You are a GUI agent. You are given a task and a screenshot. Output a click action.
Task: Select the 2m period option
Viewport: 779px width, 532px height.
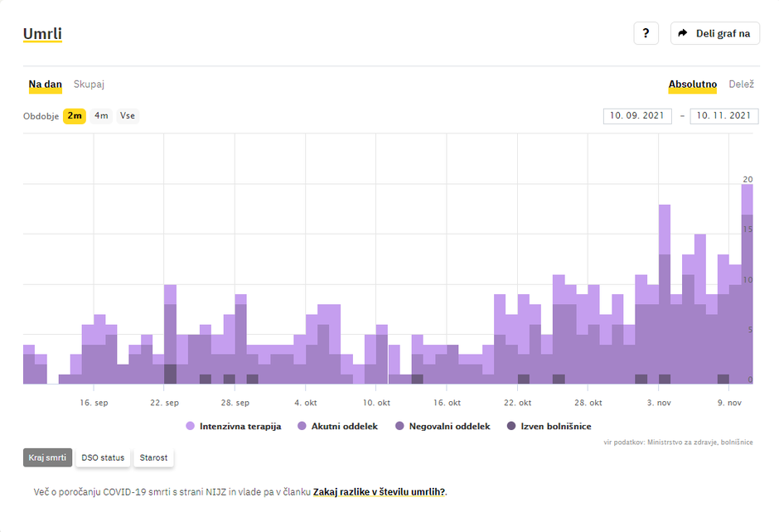coord(75,116)
